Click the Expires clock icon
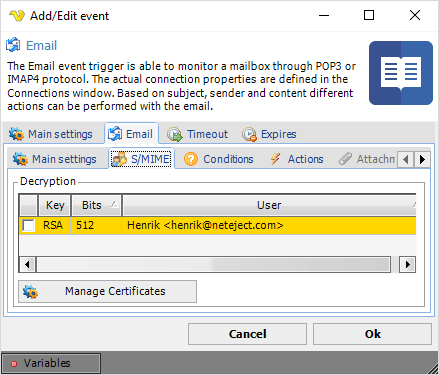 coord(249,134)
